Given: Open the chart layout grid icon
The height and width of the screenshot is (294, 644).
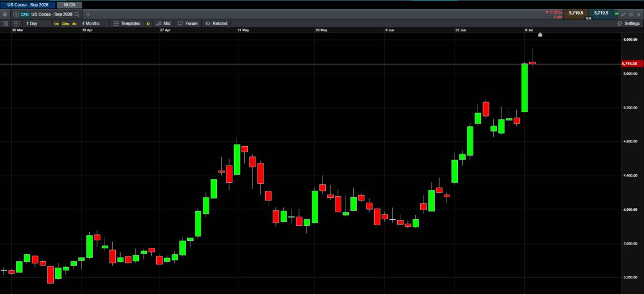Looking at the screenshot, I should (17, 24).
